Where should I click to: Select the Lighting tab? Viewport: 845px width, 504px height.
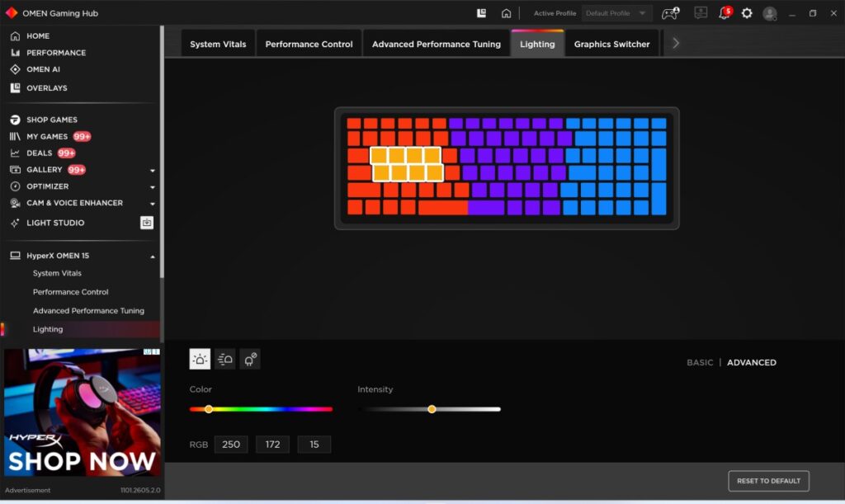[537, 44]
